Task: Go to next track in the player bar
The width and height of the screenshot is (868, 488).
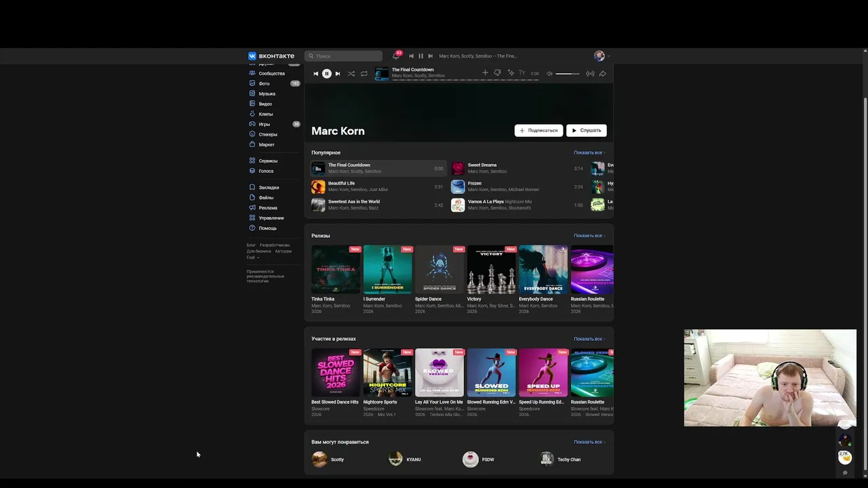Action: click(338, 73)
